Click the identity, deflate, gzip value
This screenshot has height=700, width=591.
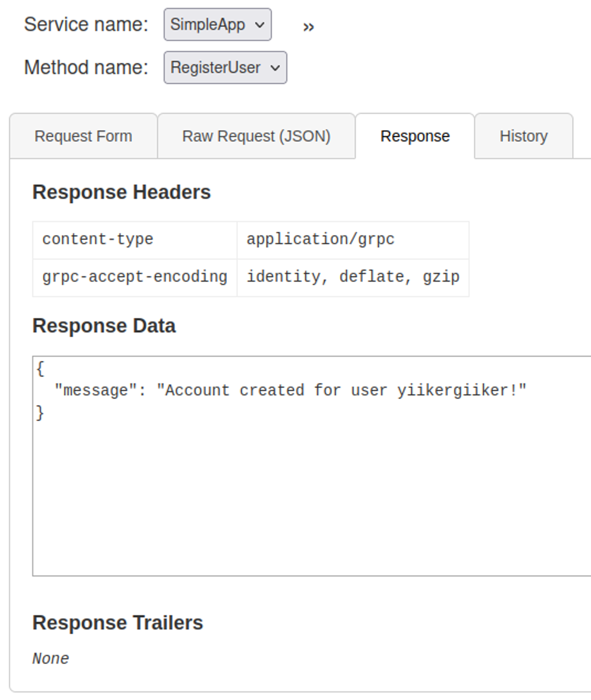[x=353, y=277]
